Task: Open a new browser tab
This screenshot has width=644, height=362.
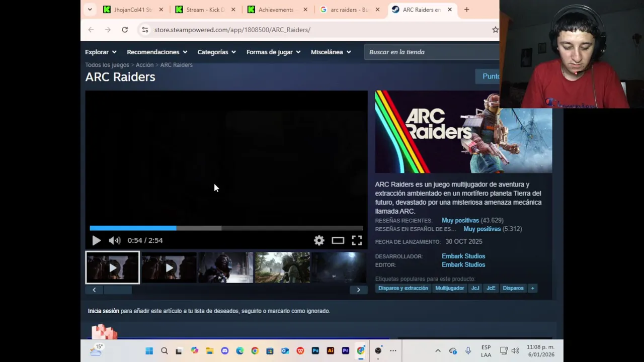Action: point(466,10)
